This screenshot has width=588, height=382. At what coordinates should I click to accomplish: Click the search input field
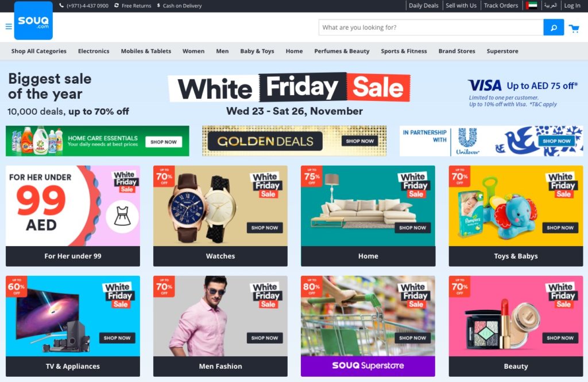tap(431, 28)
